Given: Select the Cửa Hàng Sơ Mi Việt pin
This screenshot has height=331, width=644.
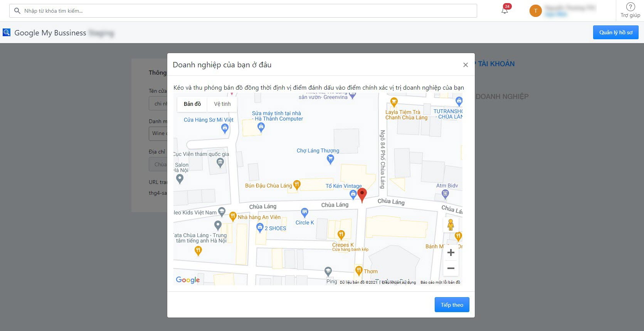Looking at the screenshot, I should (225, 129).
